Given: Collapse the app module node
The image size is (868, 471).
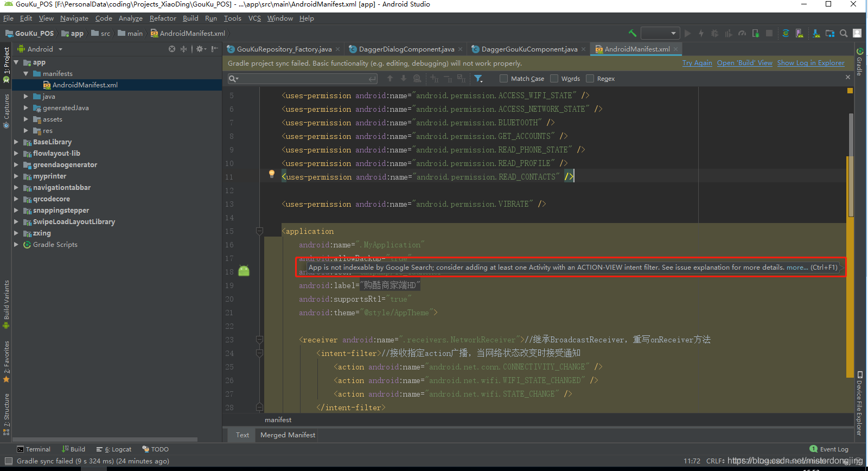Looking at the screenshot, I should 16,62.
